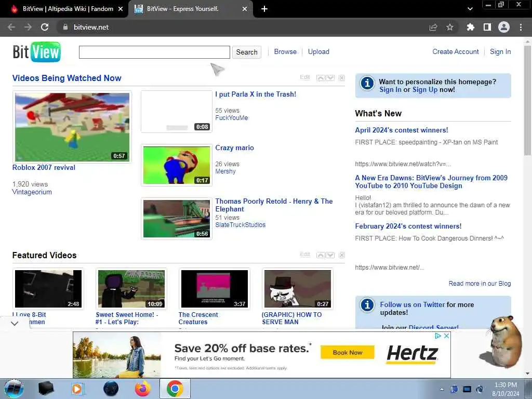Close the Videos Being Watched Now module

[x=342, y=78]
